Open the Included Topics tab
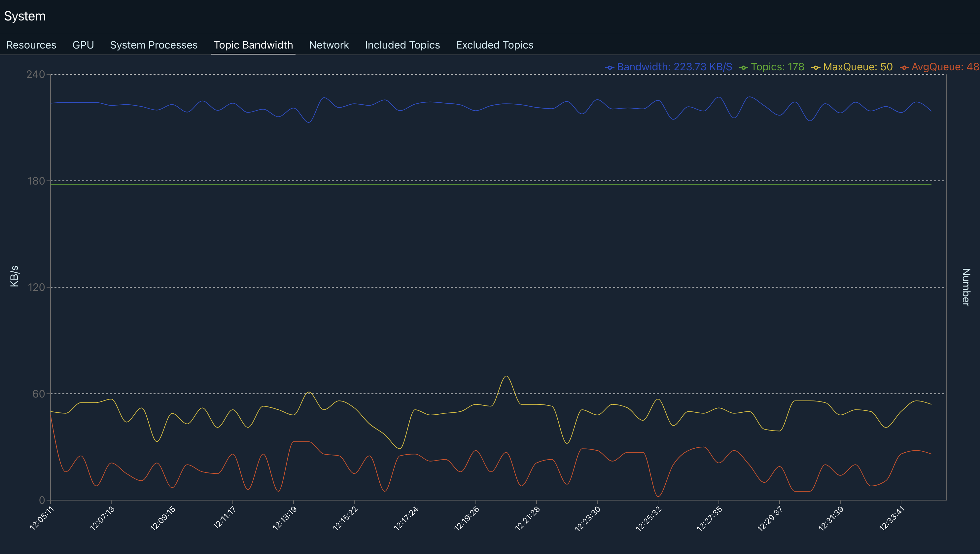Screen dimensions: 980x554 (402, 45)
